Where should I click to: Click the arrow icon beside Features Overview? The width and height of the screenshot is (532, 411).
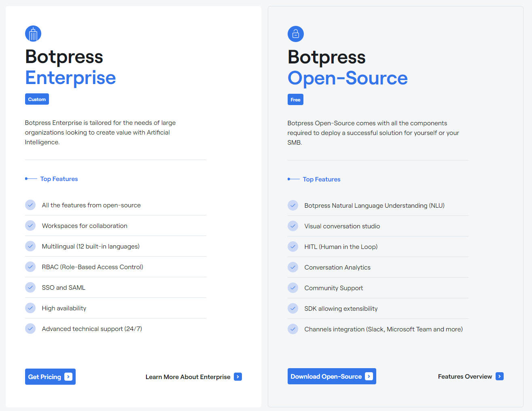(500, 376)
